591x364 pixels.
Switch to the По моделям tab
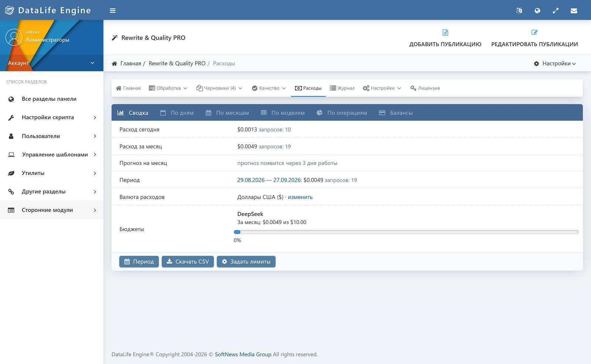tap(283, 113)
